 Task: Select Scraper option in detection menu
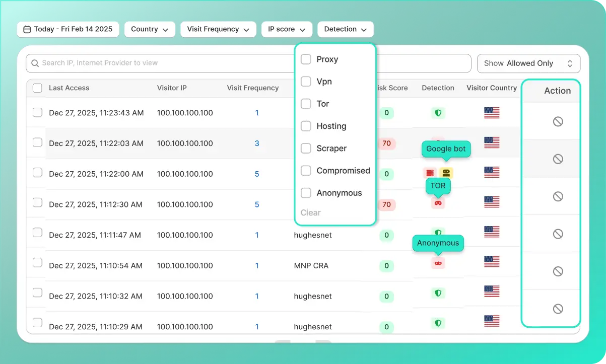(x=306, y=149)
